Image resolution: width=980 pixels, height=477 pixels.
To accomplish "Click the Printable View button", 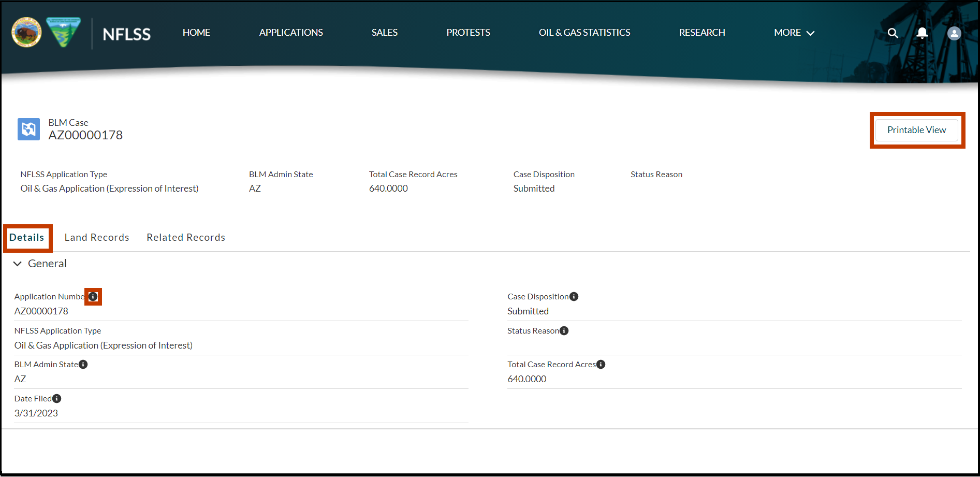I will click(916, 130).
